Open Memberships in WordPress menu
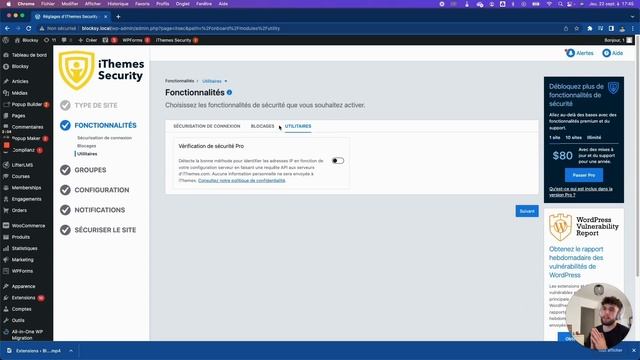The image size is (640, 360). click(x=27, y=188)
